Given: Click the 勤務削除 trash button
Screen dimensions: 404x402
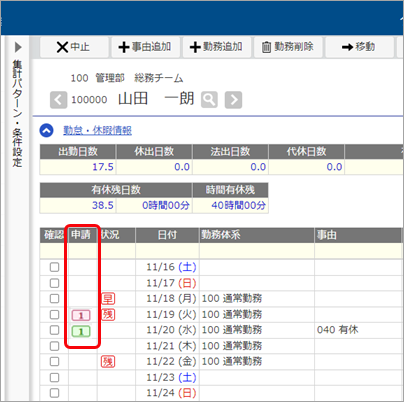Looking at the screenshot, I should tap(288, 47).
